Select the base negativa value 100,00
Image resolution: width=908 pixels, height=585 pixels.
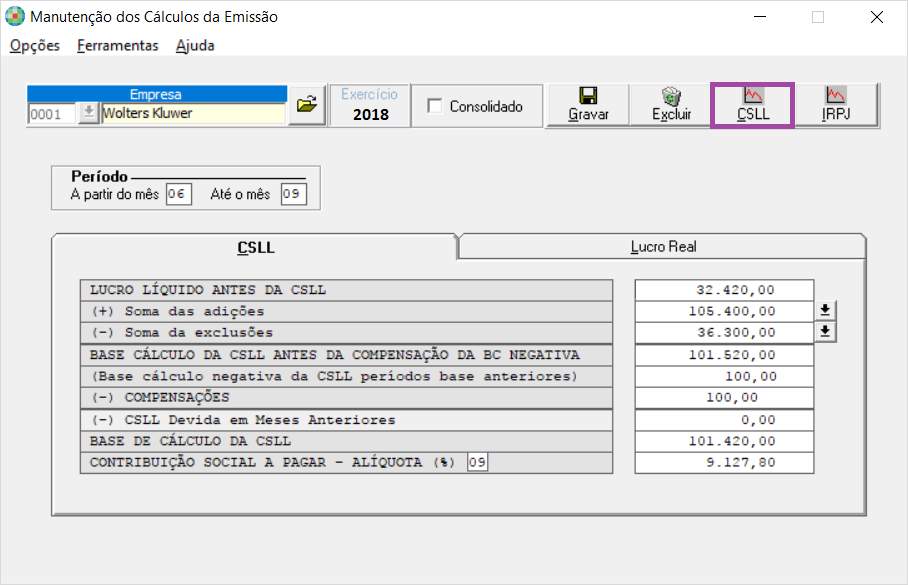pos(724,376)
